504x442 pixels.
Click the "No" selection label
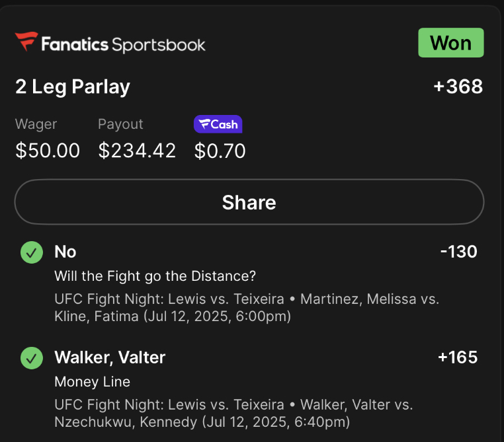[x=65, y=252]
